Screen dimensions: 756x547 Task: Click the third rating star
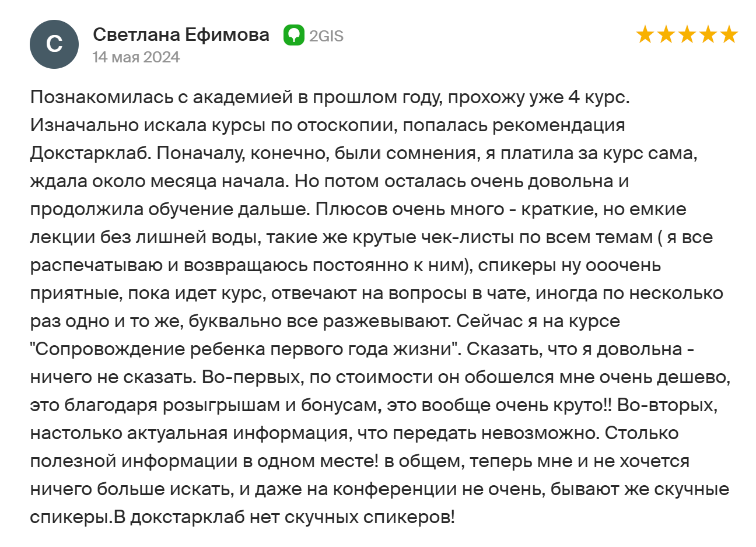tap(687, 35)
